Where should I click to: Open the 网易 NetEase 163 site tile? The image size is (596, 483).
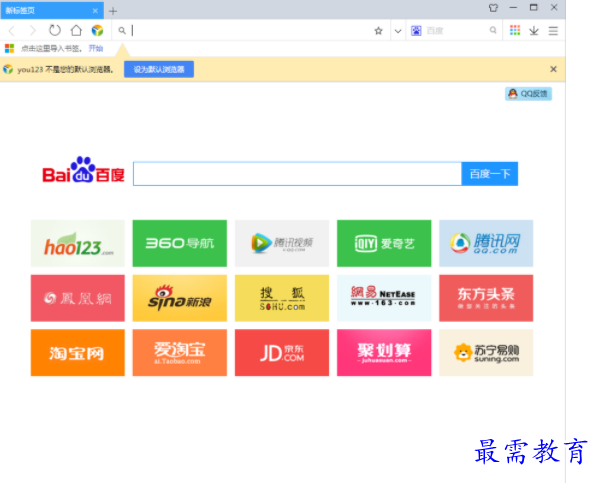pyautogui.click(x=384, y=298)
